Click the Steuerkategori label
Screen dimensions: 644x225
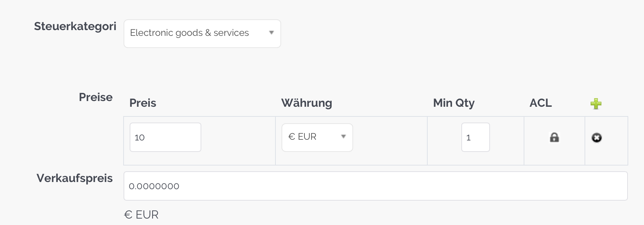[75, 26]
